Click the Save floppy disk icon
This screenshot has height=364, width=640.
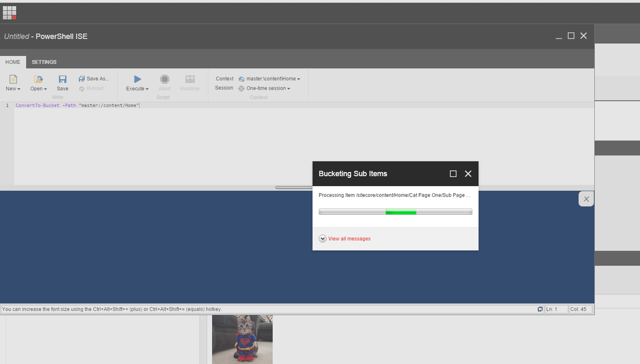[x=63, y=79]
